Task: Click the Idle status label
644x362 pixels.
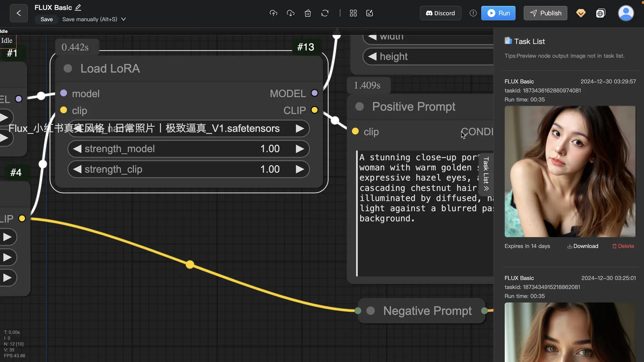Action: pyautogui.click(x=7, y=41)
